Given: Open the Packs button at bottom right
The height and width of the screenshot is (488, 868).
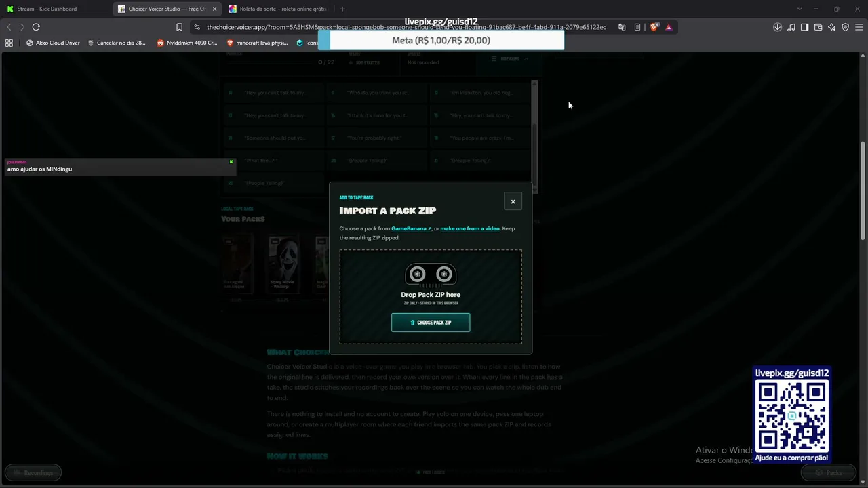Looking at the screenshot, I should (x=829, y=472).
